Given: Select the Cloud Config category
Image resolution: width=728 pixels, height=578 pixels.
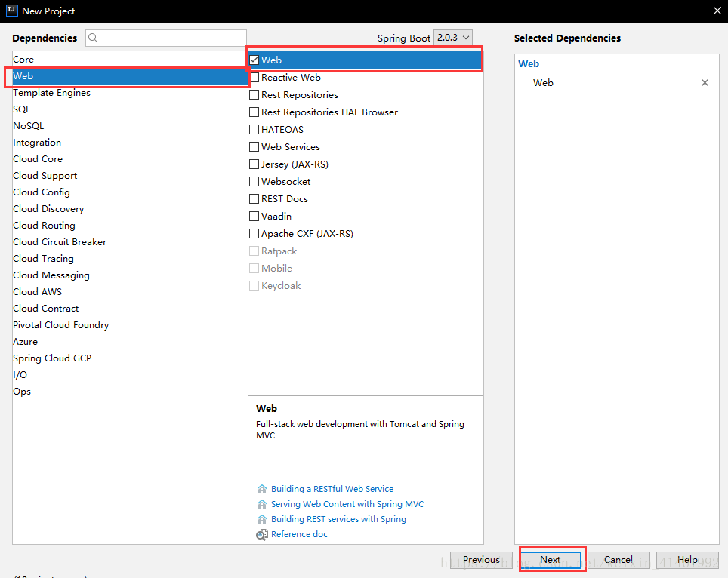Looking at the screenshot, I should (x=130, y=192).
